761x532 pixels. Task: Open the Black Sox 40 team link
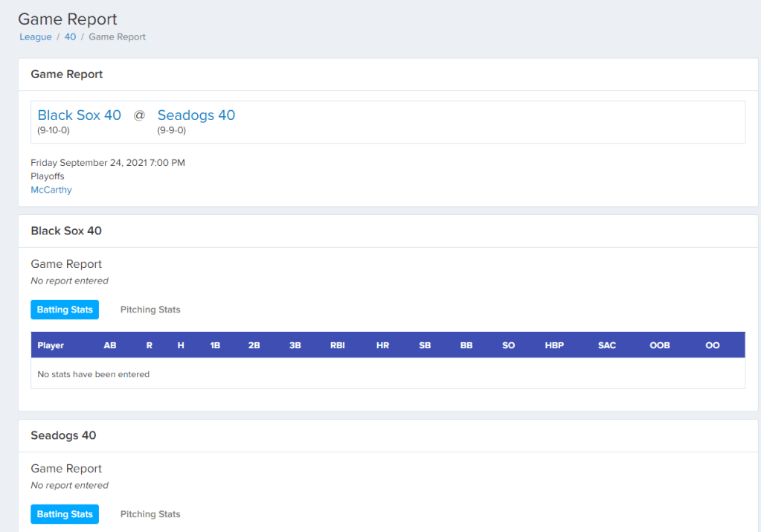click(79, 115)
